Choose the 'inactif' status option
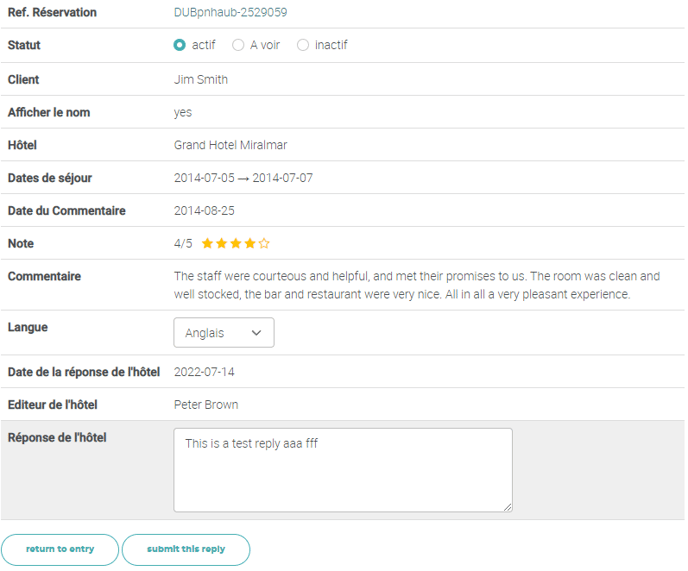Screen dimensions: 688x571 [303, 45]
